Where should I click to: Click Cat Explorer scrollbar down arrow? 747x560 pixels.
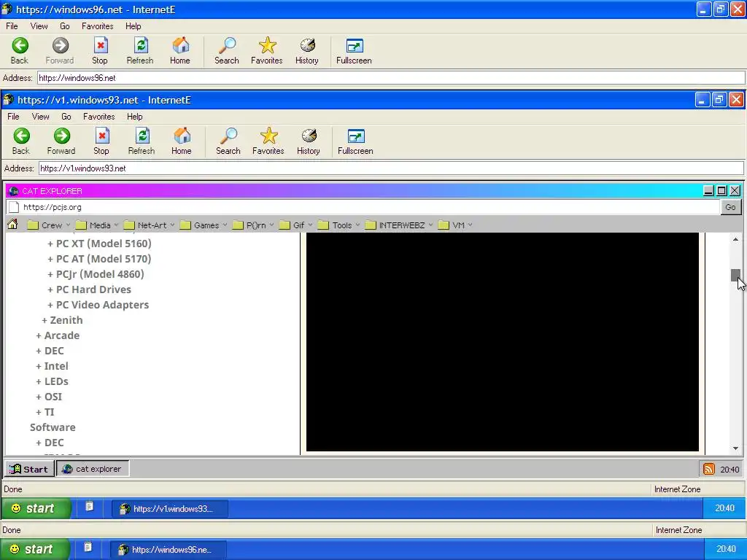pyautogui.click(x=735, y=448)
